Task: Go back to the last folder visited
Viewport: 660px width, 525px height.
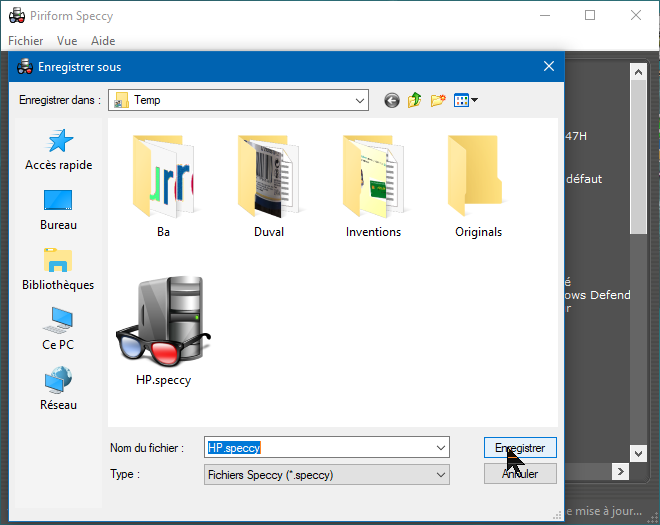Action: (x=392, y=101)
